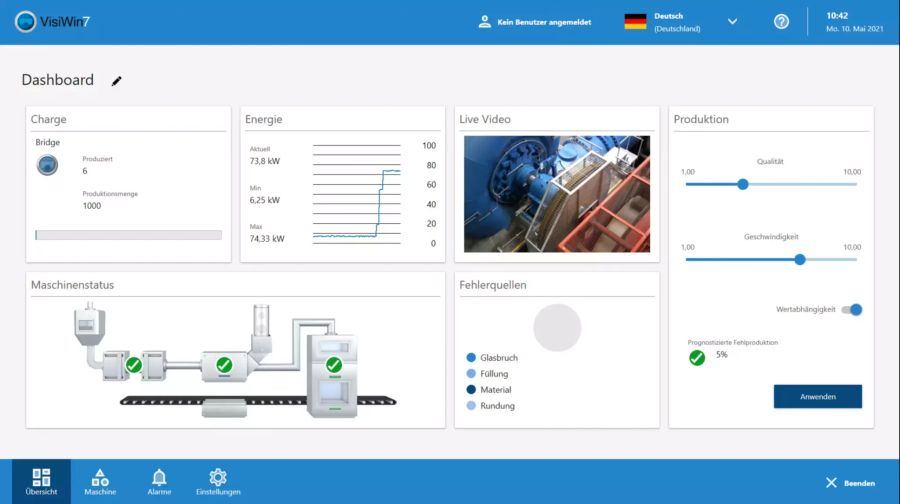Click the Beenden exit button
Screen dimensions: 900x504
(x=850, y=483)
